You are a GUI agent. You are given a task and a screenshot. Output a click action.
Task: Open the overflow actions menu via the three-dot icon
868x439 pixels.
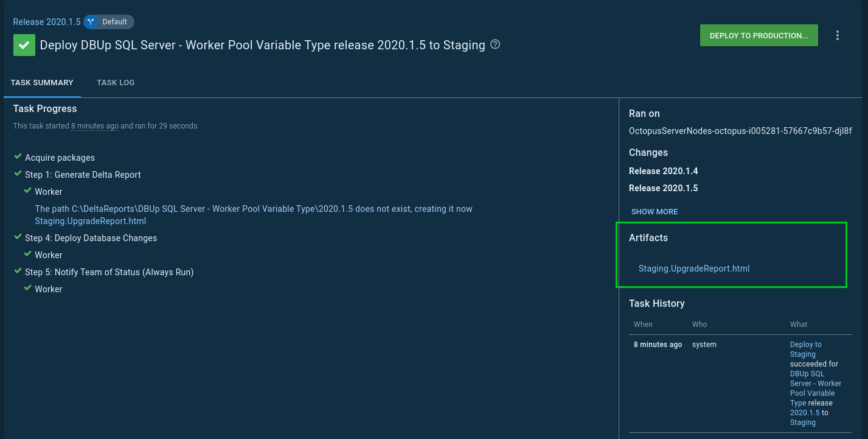click(838, 35)
